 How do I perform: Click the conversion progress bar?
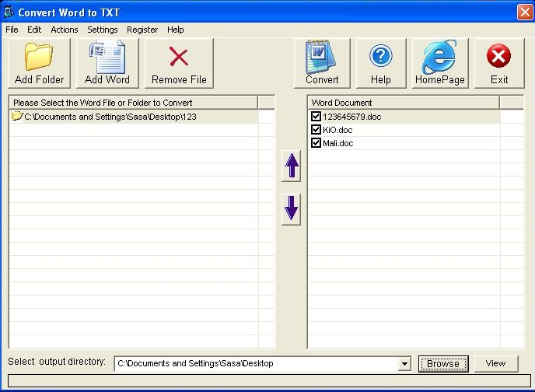[x=269, y=381]
